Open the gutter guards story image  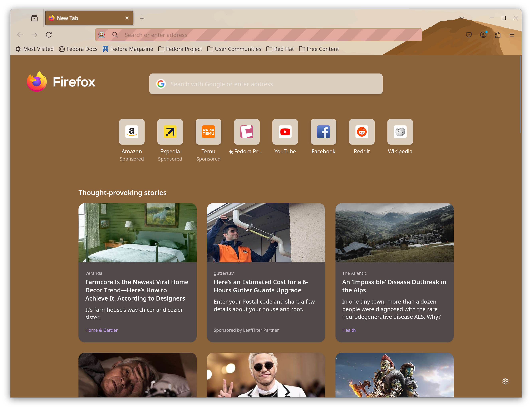(x=266, y=233)
